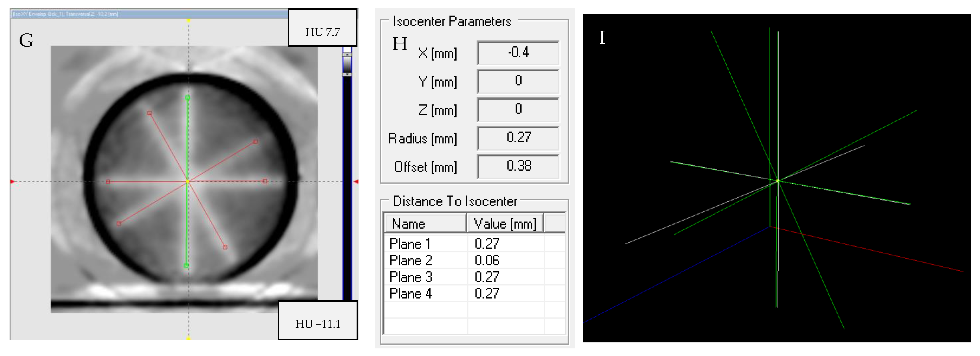Click the Radius [mm] field
Image resolution: width=980 pixels, height=356 pixels.
point(518,137)
